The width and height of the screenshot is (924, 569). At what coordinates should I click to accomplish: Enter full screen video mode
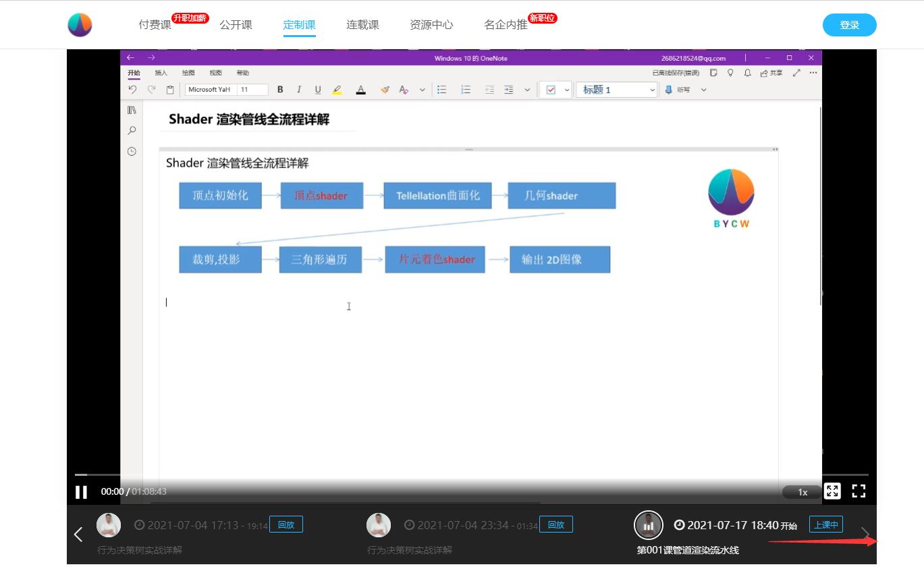click(859, 491)
